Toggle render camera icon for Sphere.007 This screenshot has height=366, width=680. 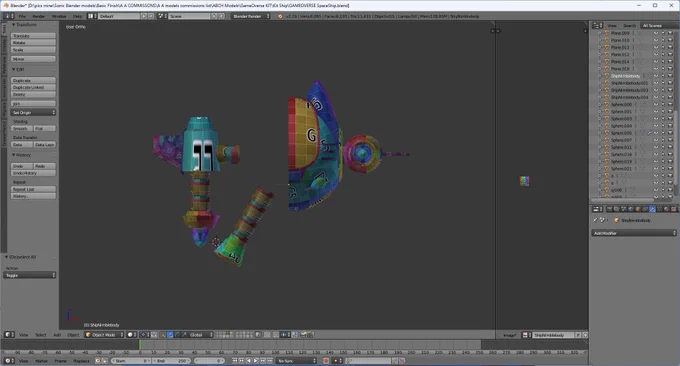(x=670, y=140)
